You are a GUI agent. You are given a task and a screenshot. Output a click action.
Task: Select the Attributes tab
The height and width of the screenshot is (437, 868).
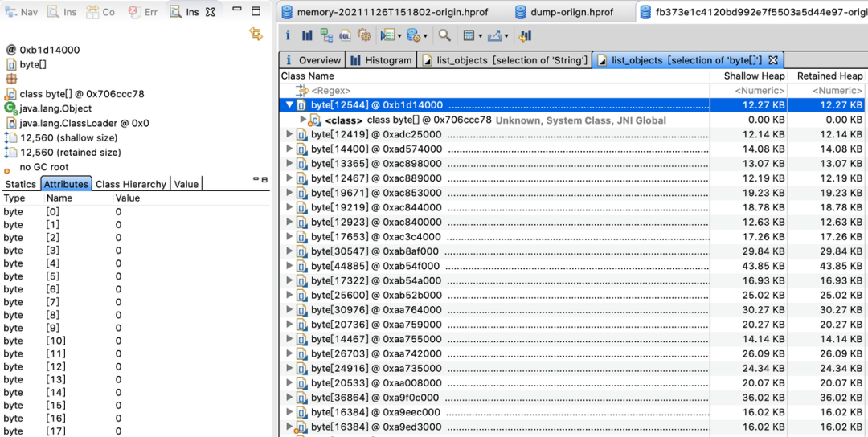(x=66, y=184)
